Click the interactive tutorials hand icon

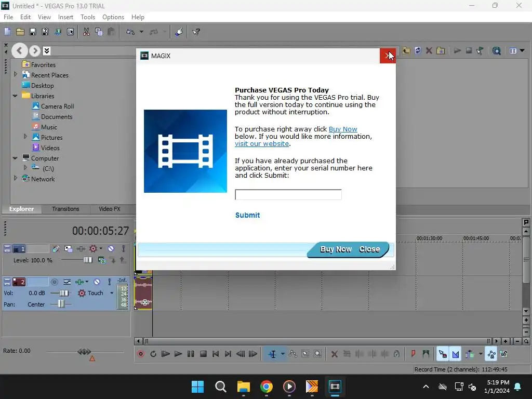[179, 32]
